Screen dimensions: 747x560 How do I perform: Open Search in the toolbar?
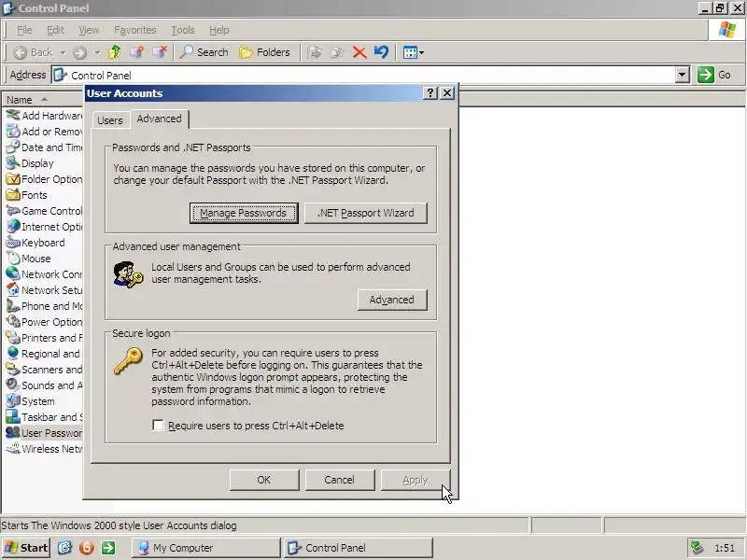(204, 52)
